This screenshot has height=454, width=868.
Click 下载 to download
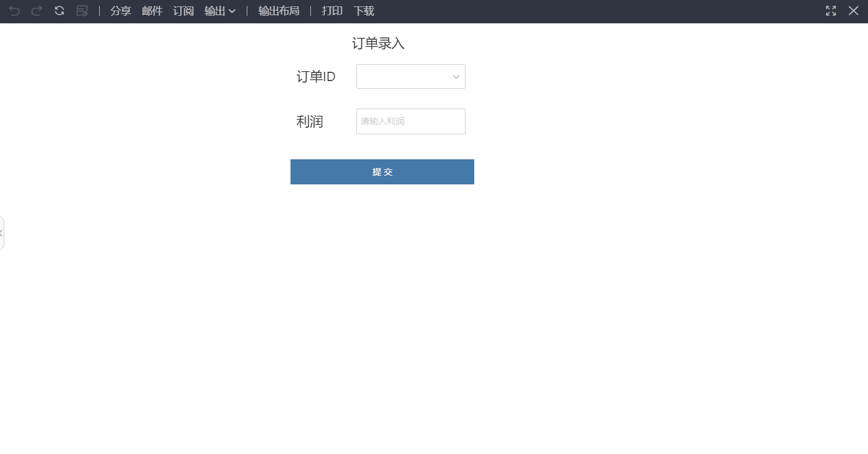click(x=364, y=11)
